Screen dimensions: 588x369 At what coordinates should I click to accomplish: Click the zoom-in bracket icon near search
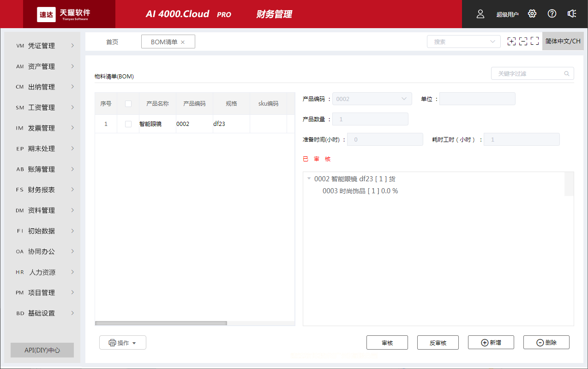[511, 41]
